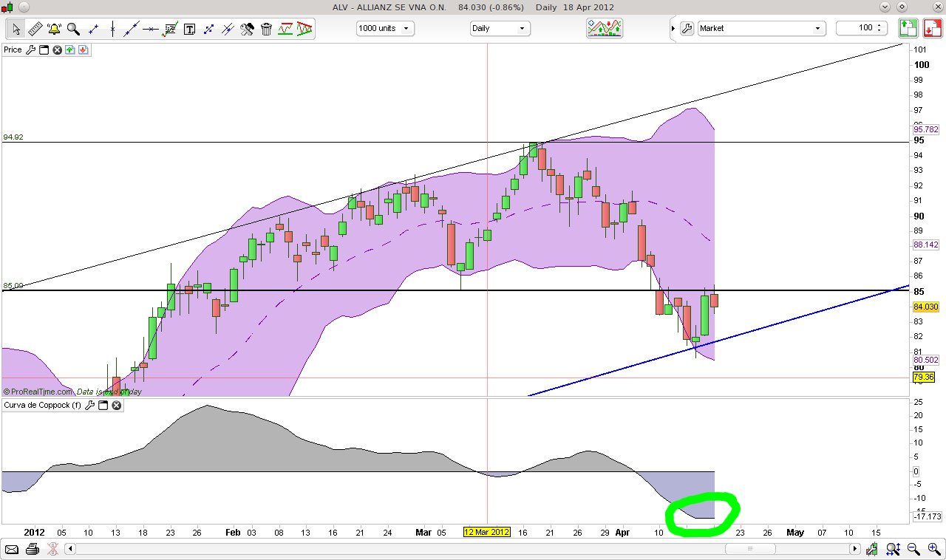Activate the zoom magnifier tool
946x560 pixels.
72,30
